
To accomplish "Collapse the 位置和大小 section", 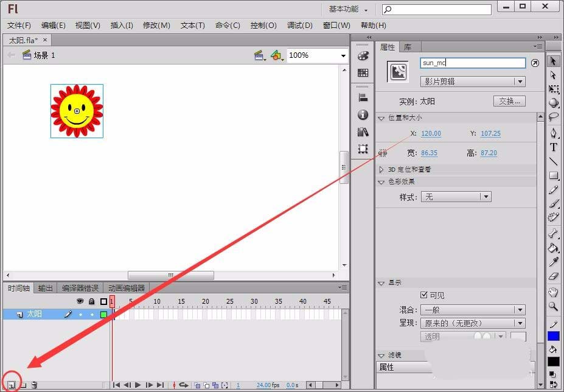I will pyautogui.click(x=381, y=118).
